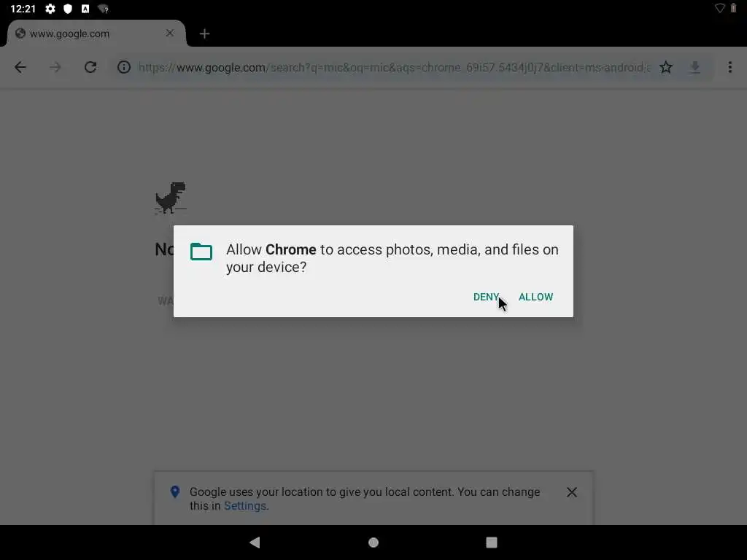Image resolution: width=747 pixels, height=560 pixels.
Task: Dismiss the location notice banner
Action: (x=572, y=492)
